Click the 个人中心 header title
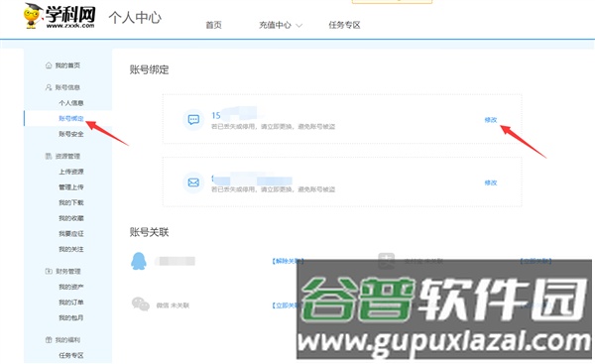The height and width of the screenshot is (364, 595). click(x=135, y=18)
